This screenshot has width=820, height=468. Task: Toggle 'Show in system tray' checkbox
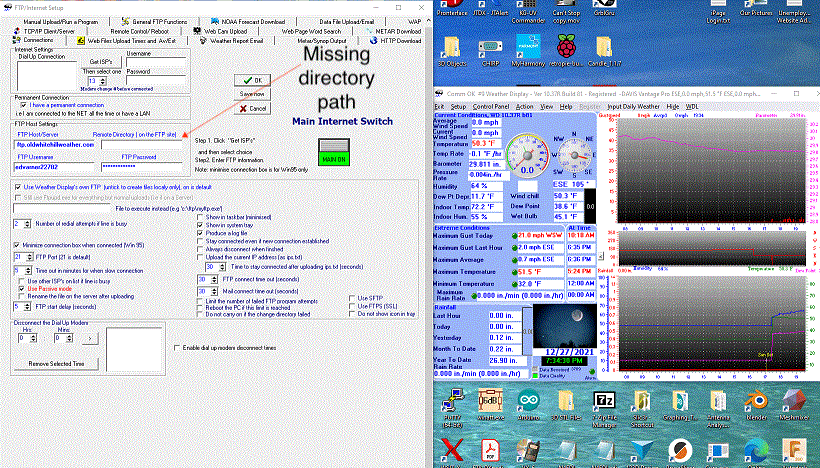tap(200, 225)
